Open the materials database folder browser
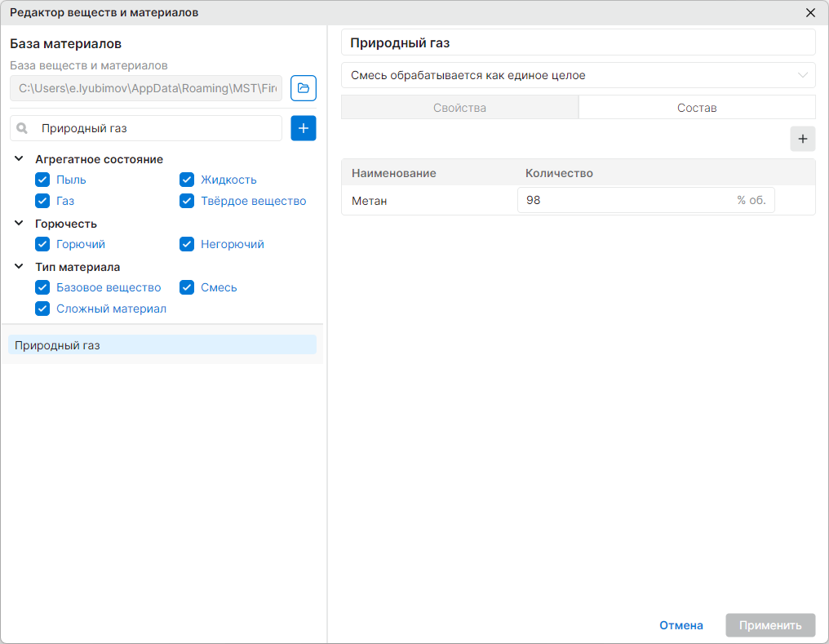The width and height of the screenshot is (829, 644). 304,88
